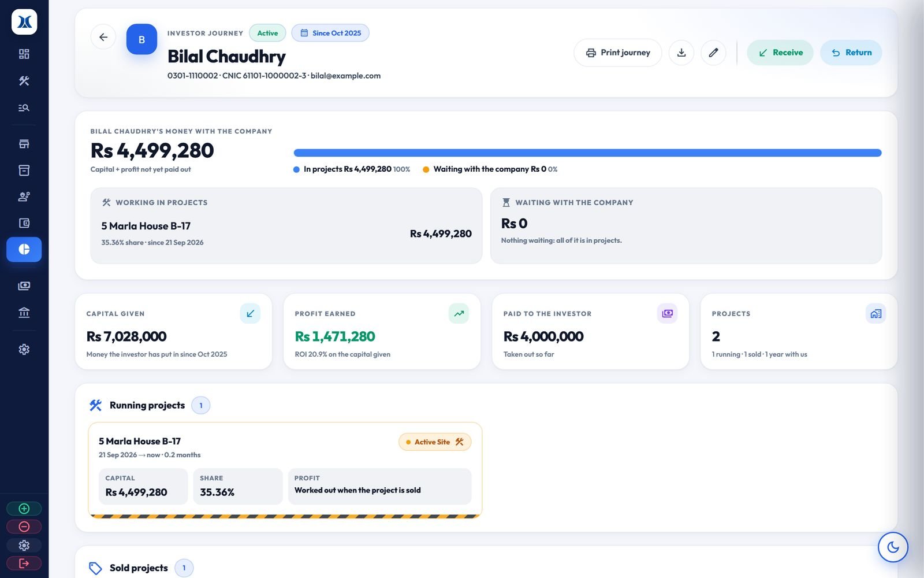The image size is (924, 578).
Task: Toggle dark mode with the moon button
Action: click(x=893, y=547)
